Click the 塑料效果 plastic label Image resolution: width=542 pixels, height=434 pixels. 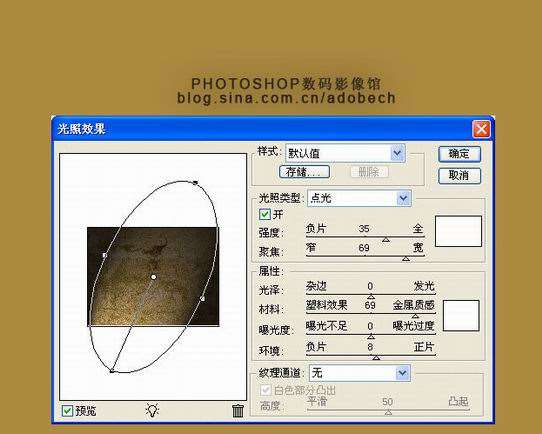[x=327, y=305]
